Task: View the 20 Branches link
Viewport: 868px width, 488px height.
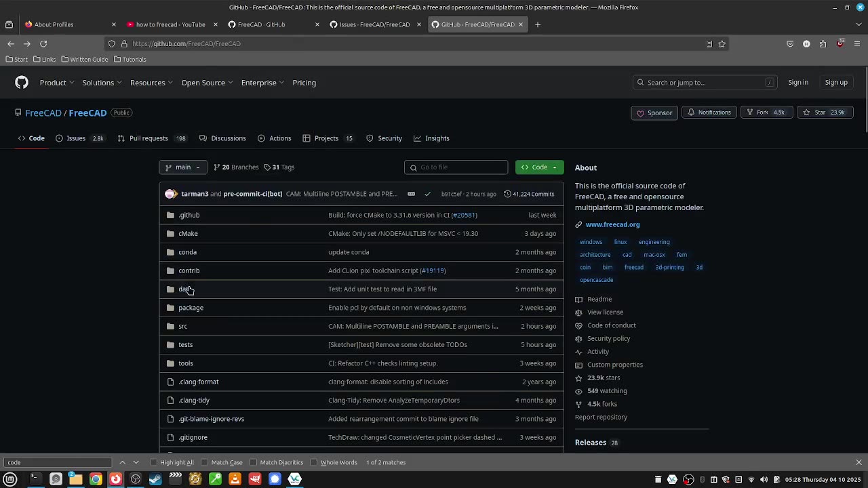Action: 236,167
